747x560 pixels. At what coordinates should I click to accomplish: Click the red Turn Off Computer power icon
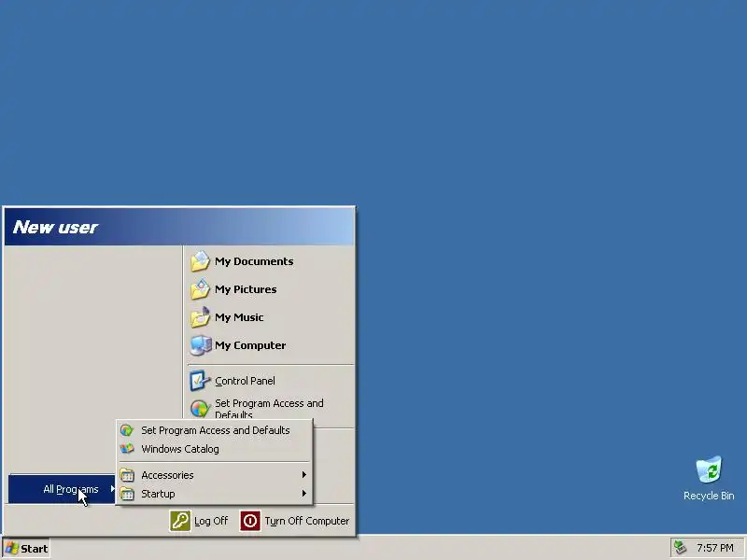point(250,521)
